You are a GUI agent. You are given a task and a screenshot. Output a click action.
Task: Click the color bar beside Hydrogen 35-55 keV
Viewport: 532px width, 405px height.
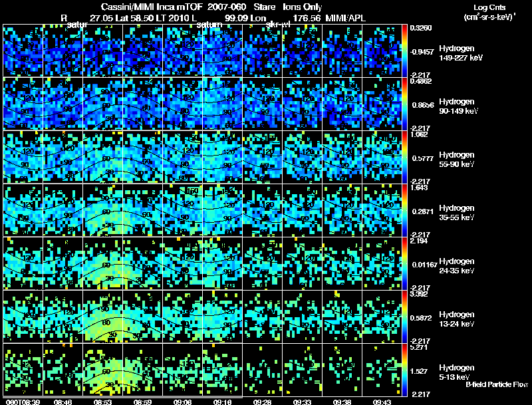tap(404, 210)
